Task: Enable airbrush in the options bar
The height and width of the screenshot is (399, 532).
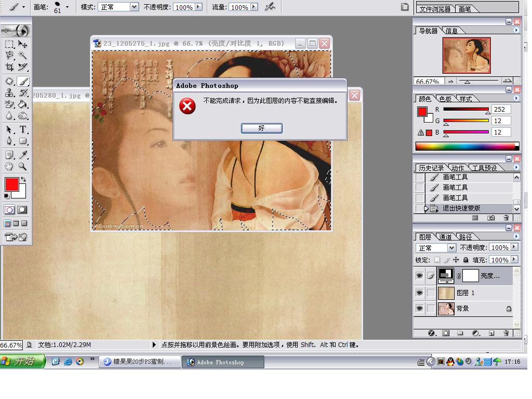Action: pyautogui.click(x=270, y=7)
